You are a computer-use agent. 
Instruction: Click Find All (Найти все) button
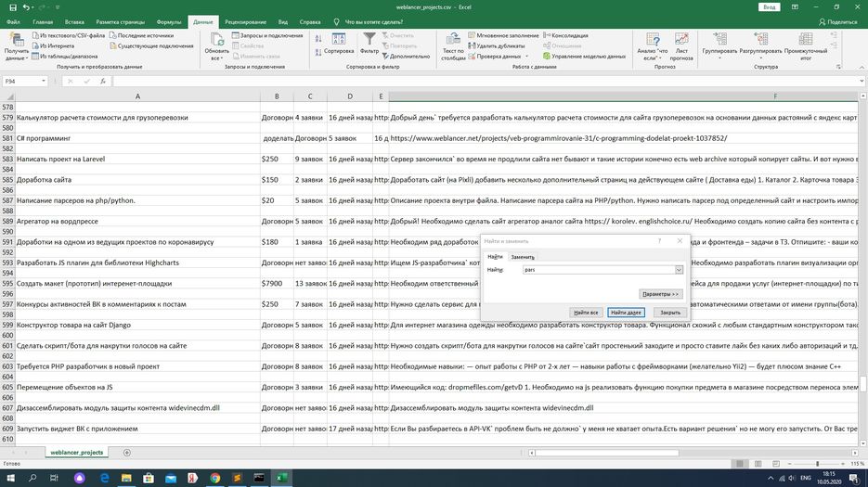(x=586, y=312)
